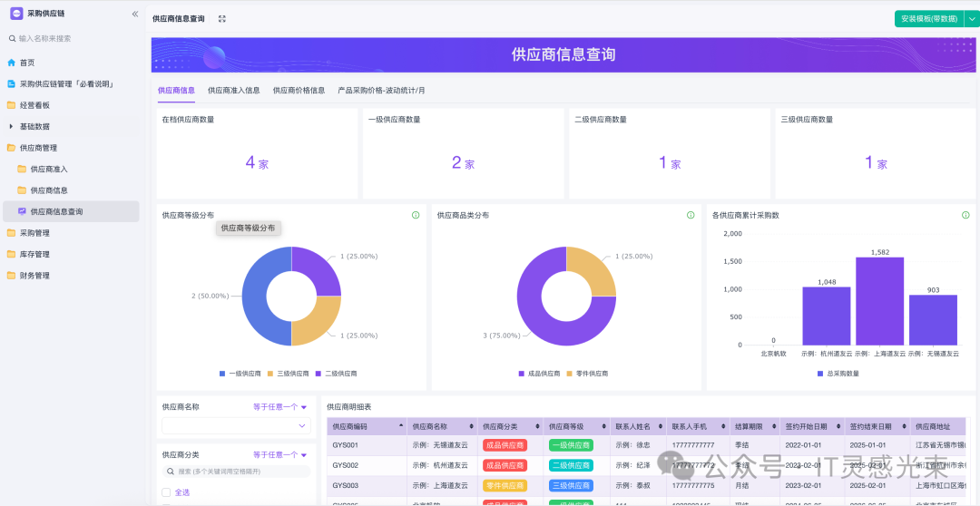Collapse the left sidebar with double-chevron icon

pos(135,14)
